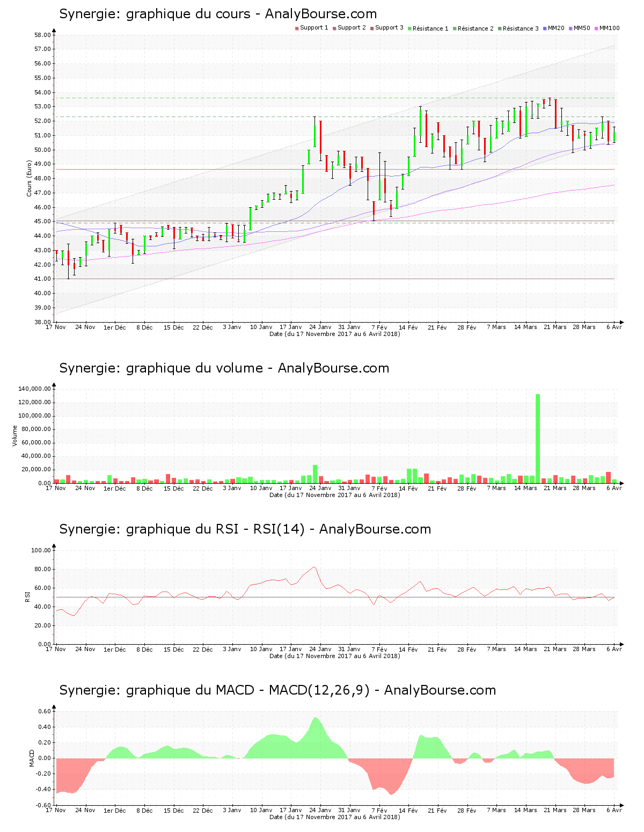Click the 80.00 RSI axis value
The height and width of the screenshot is (832, 644).
point(42,569)
